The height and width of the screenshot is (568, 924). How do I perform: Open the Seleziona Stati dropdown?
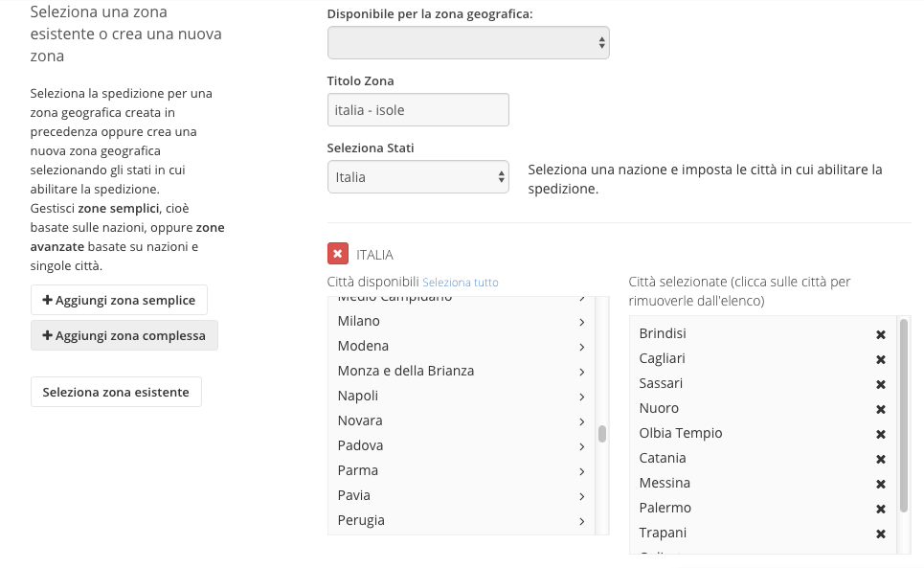417,177
